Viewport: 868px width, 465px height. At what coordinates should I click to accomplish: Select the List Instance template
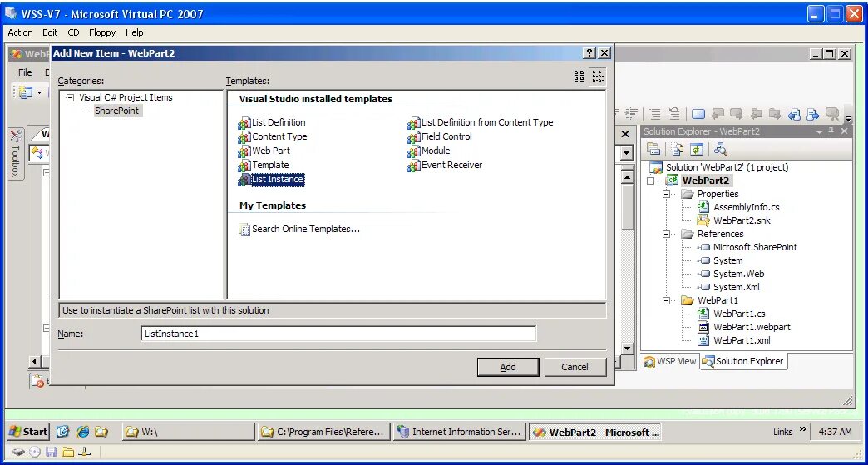coord(271,180)
